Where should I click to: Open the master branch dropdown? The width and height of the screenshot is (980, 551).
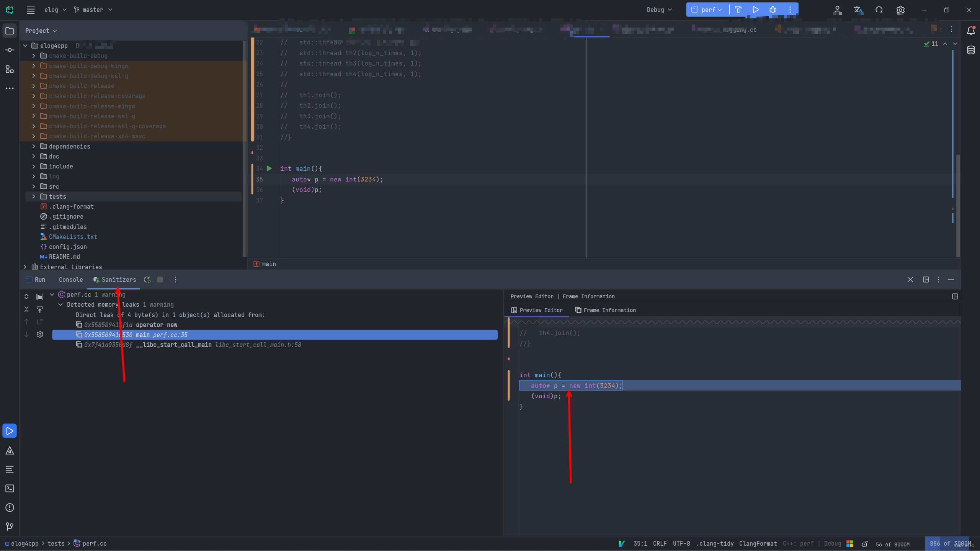(93, 10)
